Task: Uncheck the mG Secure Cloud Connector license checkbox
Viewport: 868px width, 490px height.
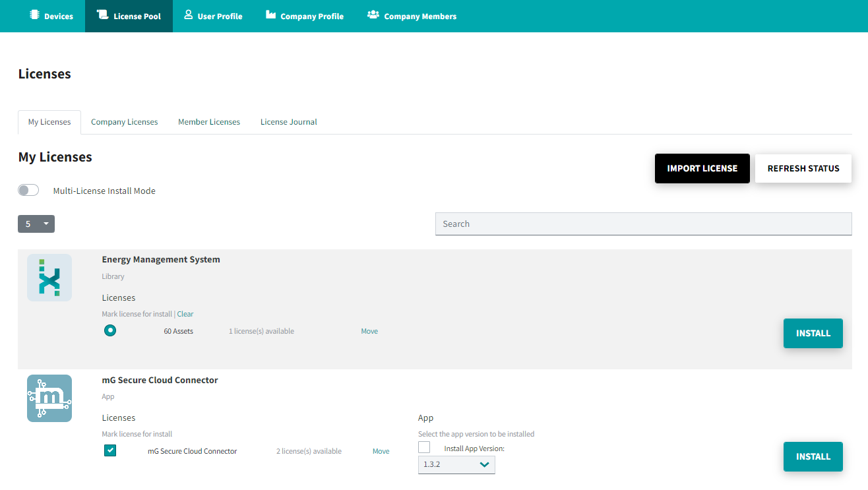Action: (x=110, y=450)
